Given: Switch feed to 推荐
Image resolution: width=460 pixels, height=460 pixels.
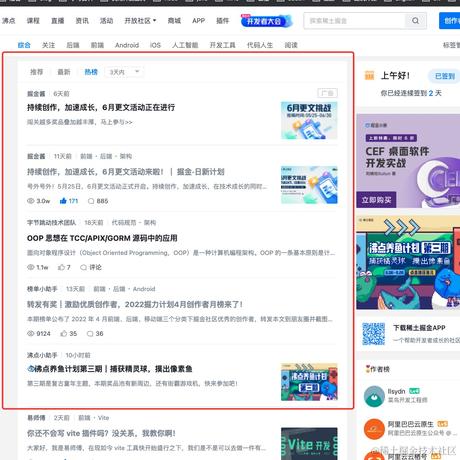Looking at the screenshot, I should click(37, 72).
